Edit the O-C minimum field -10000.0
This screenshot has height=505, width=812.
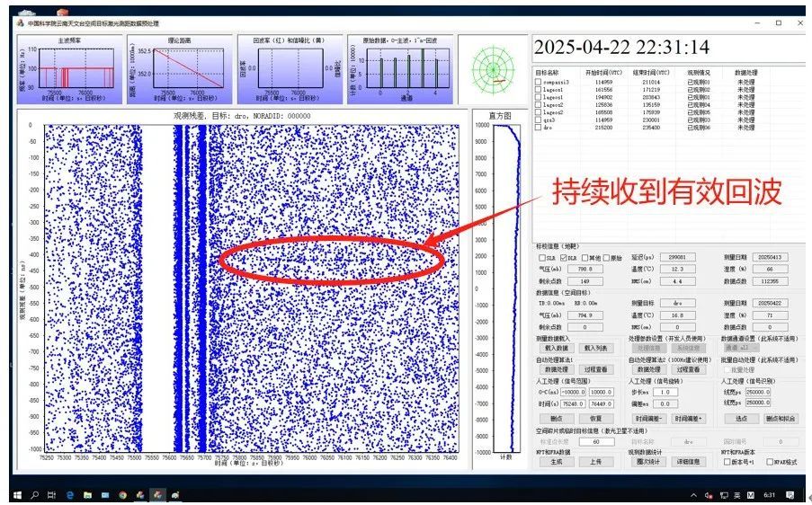(574, 392)
